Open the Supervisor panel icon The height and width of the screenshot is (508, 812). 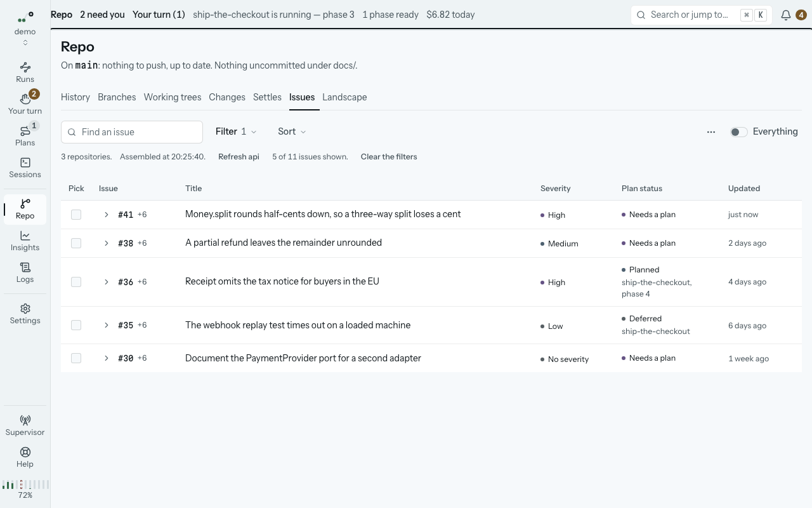point(25,420)
